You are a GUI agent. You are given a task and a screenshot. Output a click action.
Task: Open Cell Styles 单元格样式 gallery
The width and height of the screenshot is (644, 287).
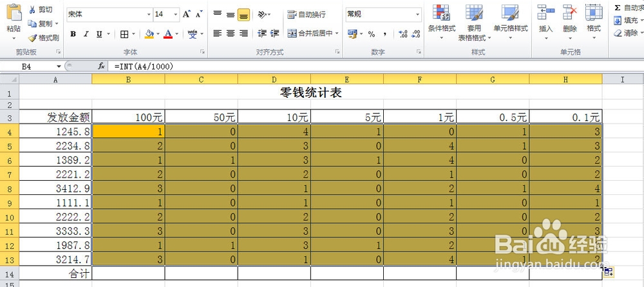point(510,23)
